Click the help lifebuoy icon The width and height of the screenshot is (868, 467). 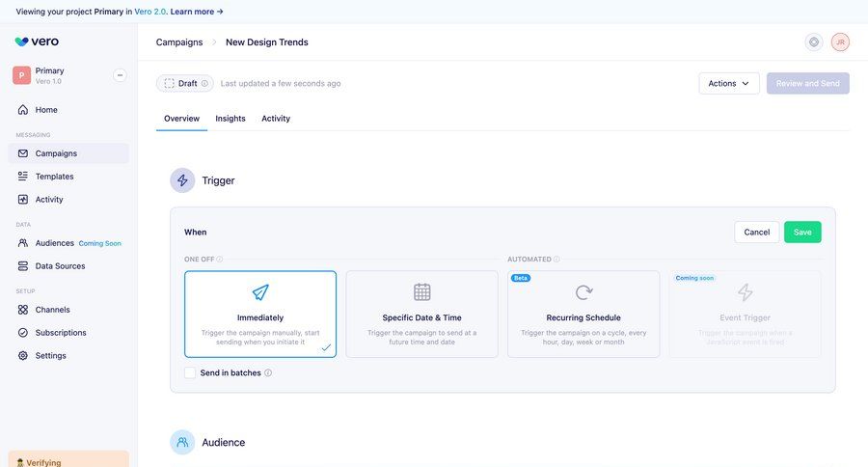814,42
